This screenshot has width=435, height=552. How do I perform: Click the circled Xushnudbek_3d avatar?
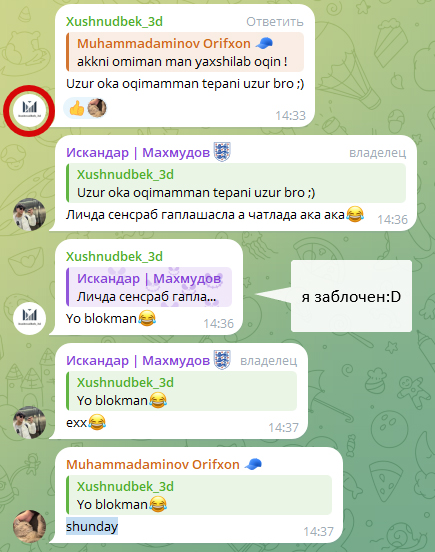[29, 110]
